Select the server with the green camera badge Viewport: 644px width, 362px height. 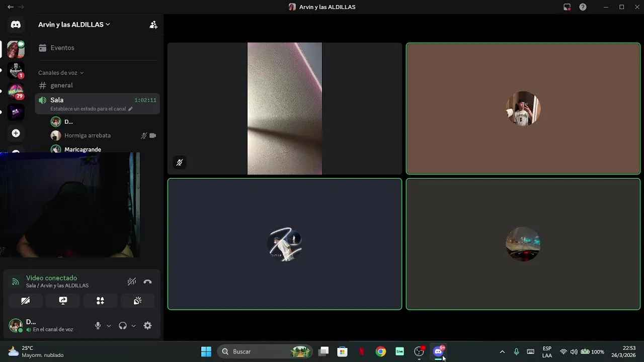click(16, 50)
